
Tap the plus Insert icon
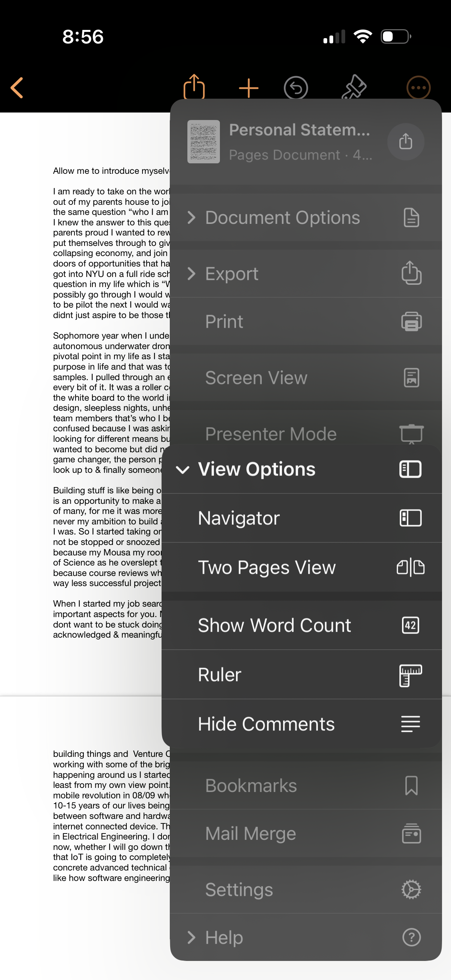pos(249,88)
